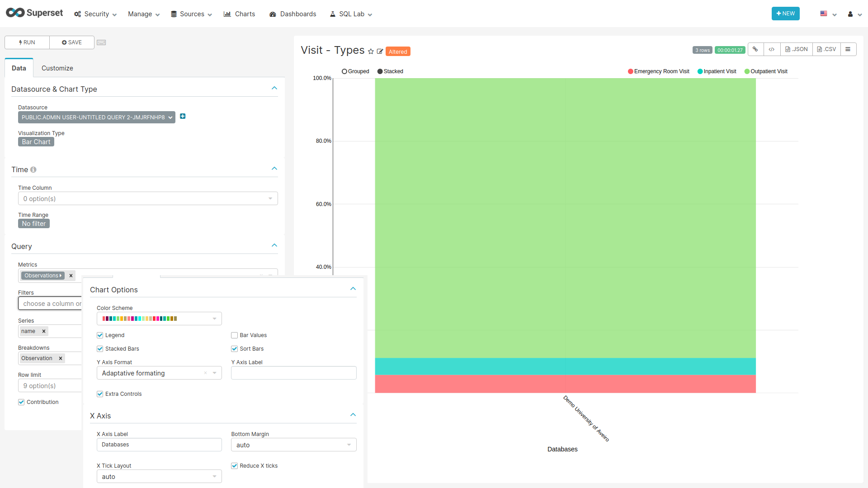
Task: Click the Y Axis Label field
Action: 294,373
